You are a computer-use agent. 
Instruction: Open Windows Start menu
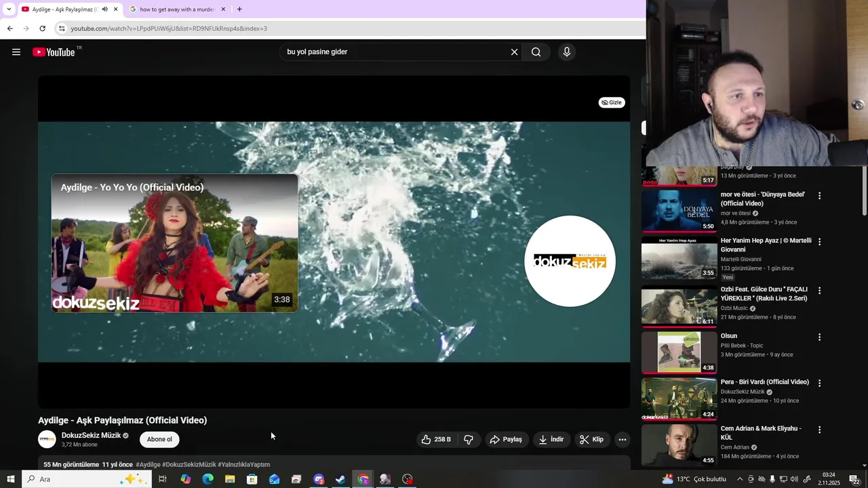coord(10,479)
